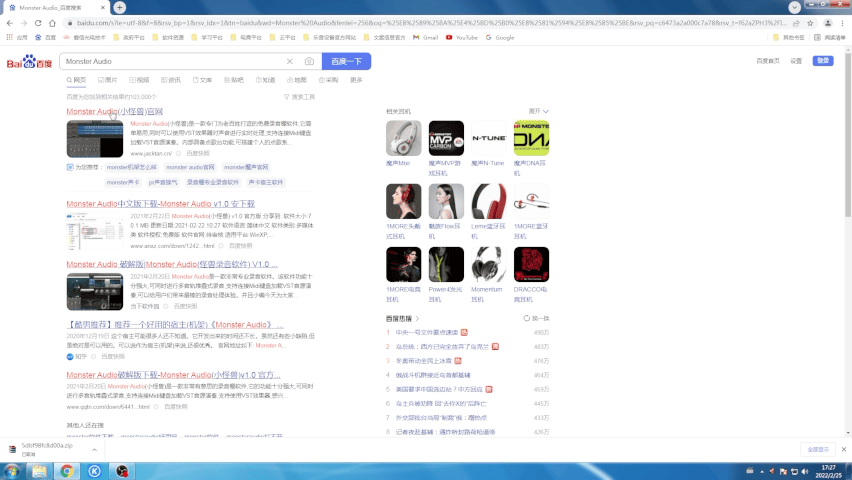Viewport: 852px width, 480px height.
Task: Open the Chrome profile avatar
Action: coord(828,23)
